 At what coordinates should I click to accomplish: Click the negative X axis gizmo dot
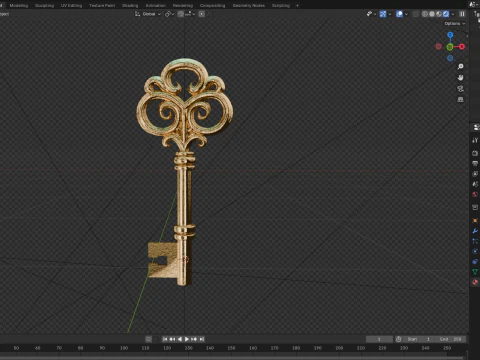pyautogui.click(x=439, y=47)
